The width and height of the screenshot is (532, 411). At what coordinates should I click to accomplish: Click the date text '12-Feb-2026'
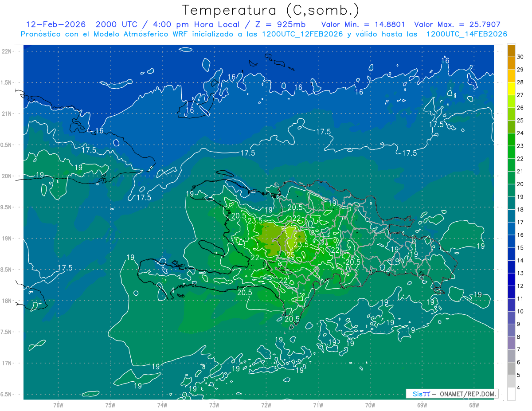pyautogui.click(x=56, y=24)
